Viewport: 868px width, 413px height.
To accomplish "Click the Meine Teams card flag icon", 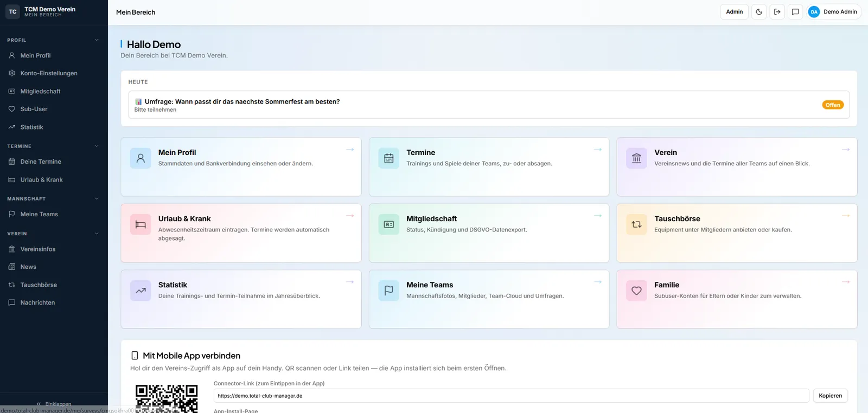I will point(388,291).
